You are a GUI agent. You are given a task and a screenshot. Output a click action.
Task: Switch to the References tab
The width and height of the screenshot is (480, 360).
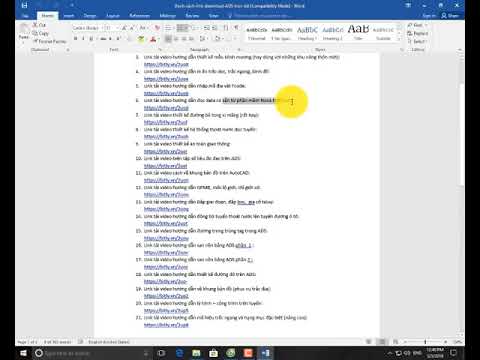coord(139,16)
